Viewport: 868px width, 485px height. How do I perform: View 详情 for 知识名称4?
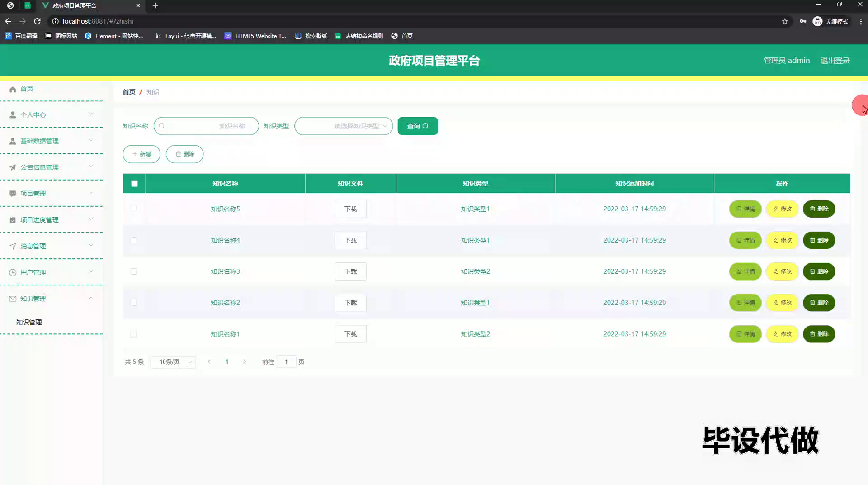click(x=745, y=240)
